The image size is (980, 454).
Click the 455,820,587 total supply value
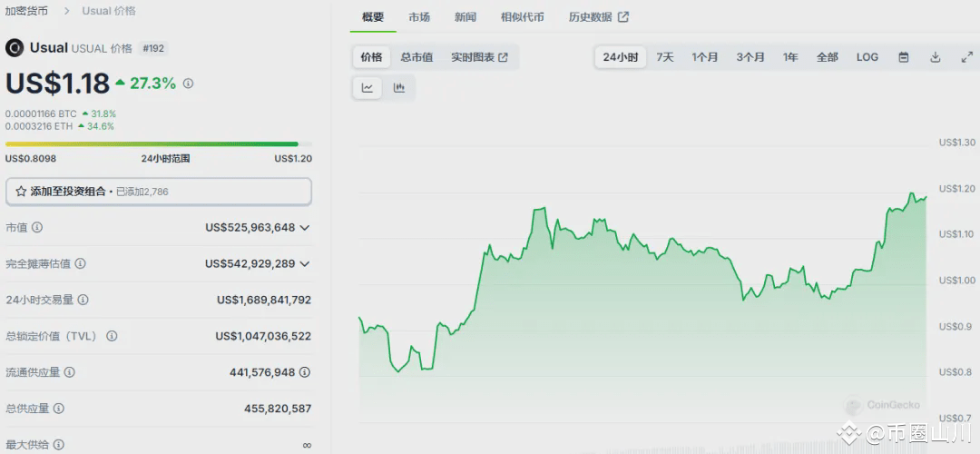pos(278,409)
